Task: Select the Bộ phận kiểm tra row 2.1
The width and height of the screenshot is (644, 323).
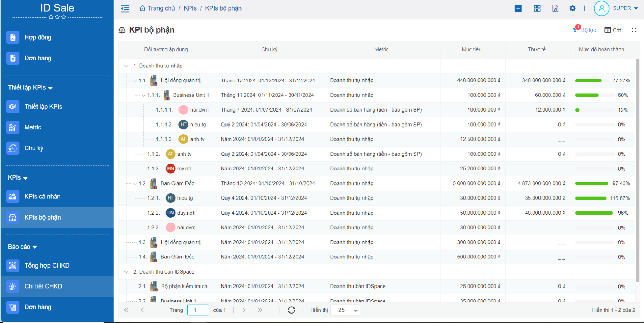Action: pos(377,287)
